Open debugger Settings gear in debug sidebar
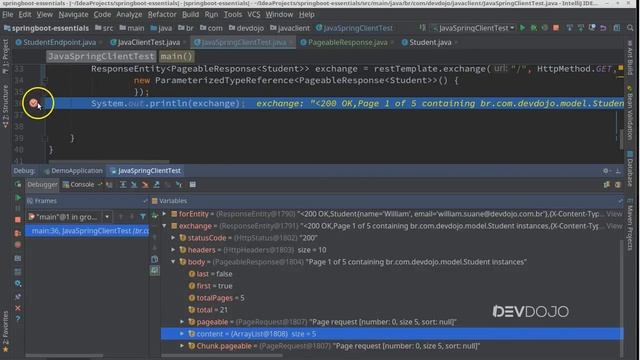This screenshot has height=360, width=640. (x=18, y=283)
